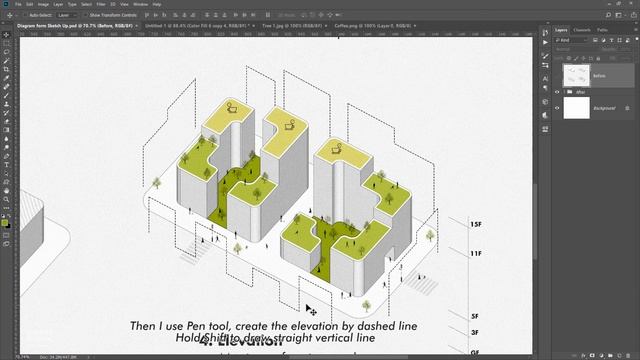The width and height of the screenshot is (640, 360).
Task: Select the Move tool in the toolbox
Action: [6, 35]
